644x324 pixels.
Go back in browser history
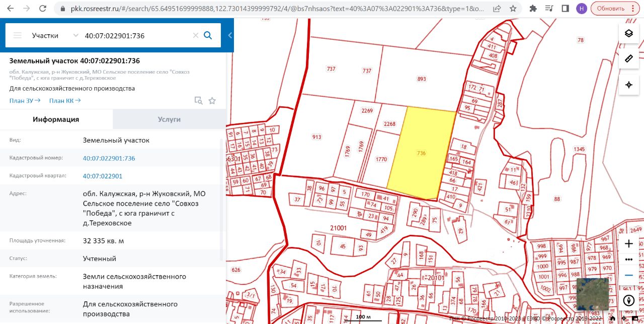[11, 9]
